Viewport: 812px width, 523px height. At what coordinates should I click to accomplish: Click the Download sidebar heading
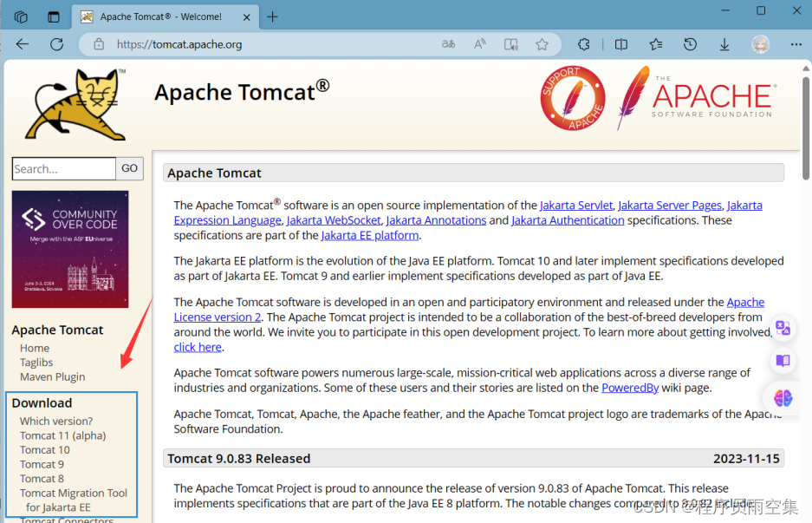42,403
